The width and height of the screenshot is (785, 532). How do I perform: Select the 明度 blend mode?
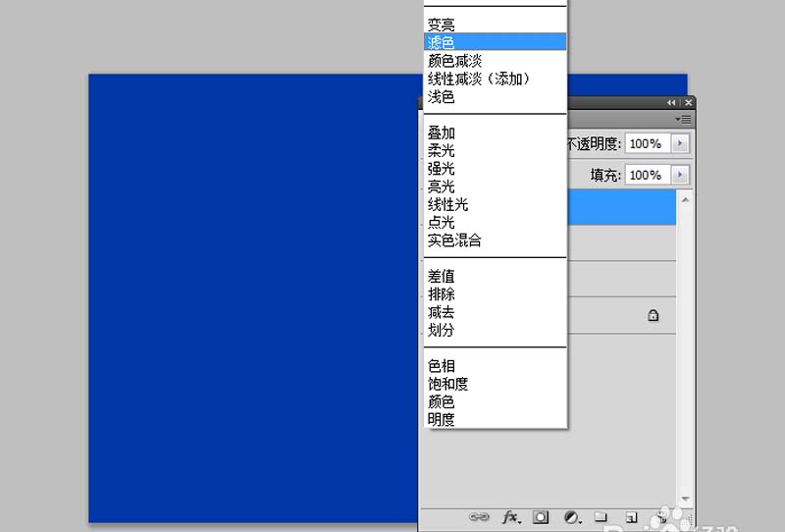click(x=495, y=419)
